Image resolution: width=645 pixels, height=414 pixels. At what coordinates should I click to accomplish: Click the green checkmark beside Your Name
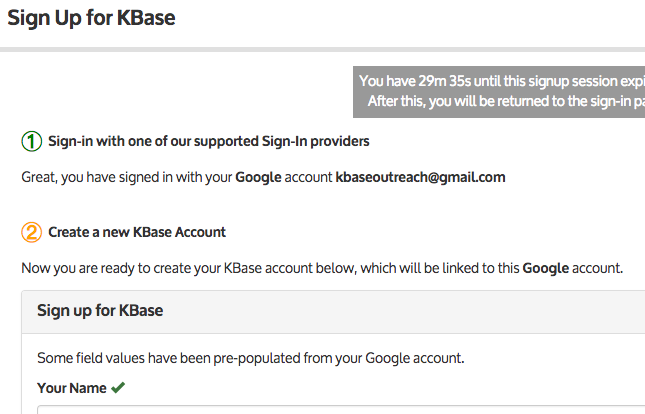[x=118, y=387]
